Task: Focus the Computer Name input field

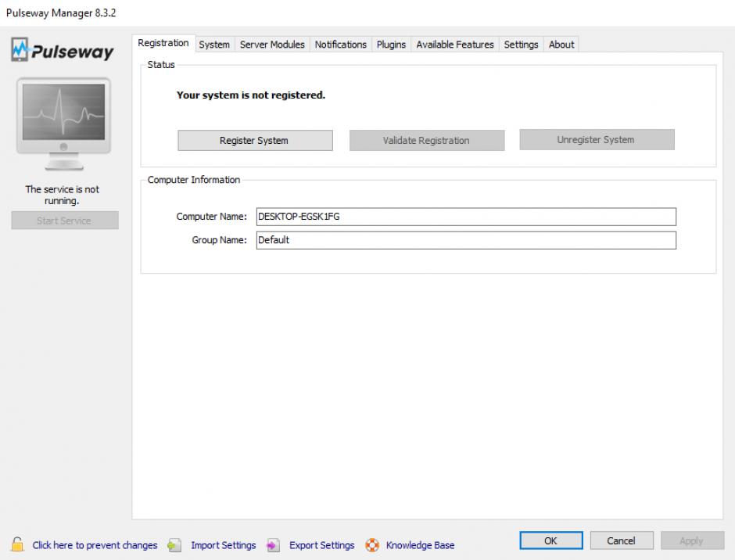Action: (x=466, y=217)
